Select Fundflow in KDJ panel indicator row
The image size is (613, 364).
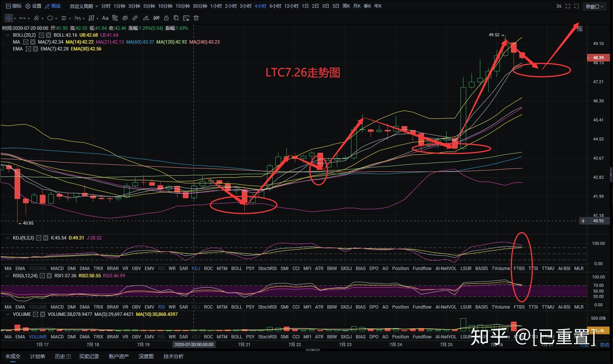tap(422, 269)
